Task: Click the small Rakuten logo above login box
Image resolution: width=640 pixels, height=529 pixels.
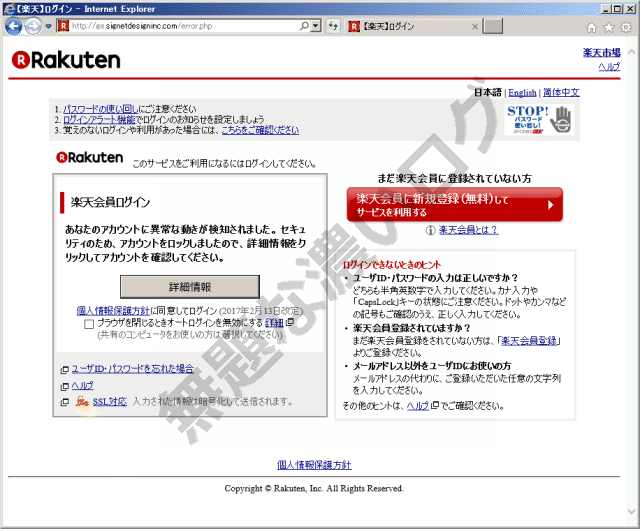Action: 89,158
